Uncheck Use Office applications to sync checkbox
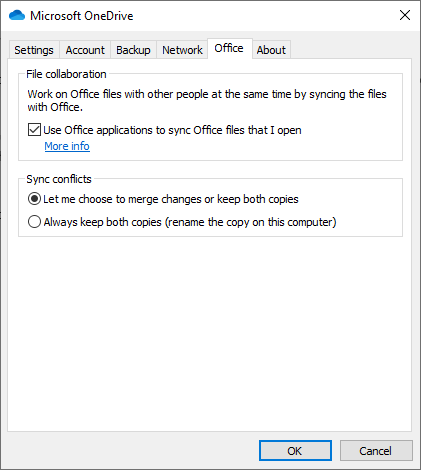Image resolution: width=421 pixels, height=470 pixels. point(34,130)
